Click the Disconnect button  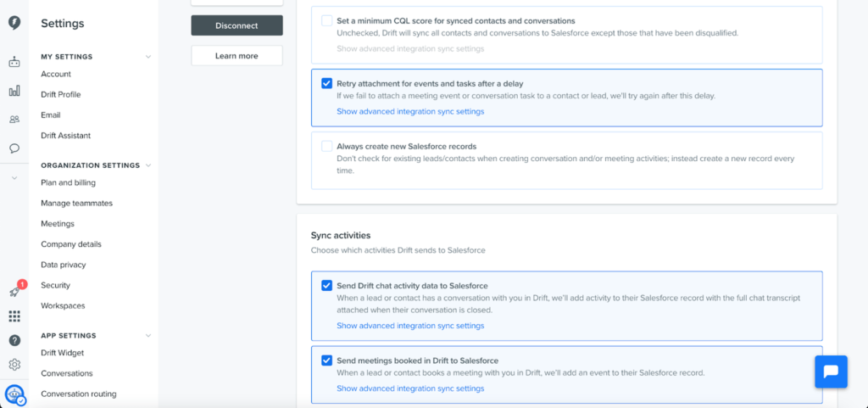(237, 25)
